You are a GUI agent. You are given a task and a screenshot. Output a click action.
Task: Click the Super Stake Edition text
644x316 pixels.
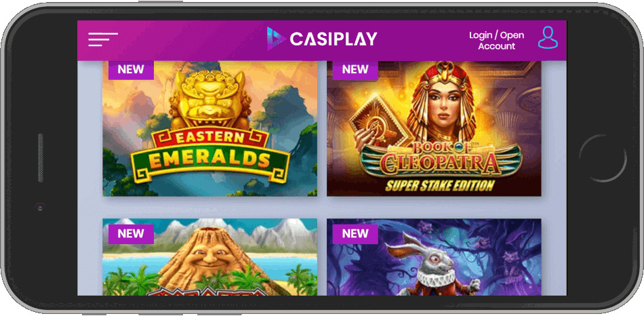pyautogui.click(x=439, y=185)
